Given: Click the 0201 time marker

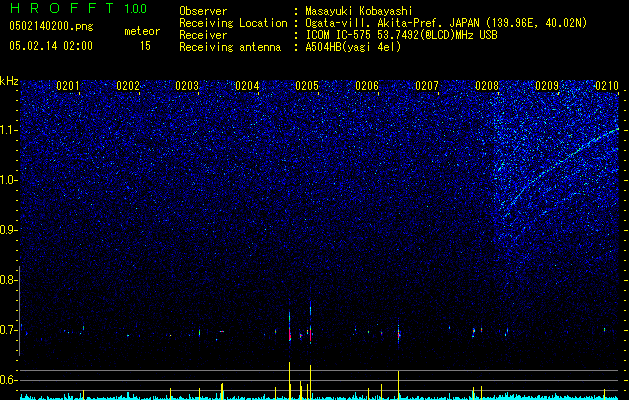Looking at the screenshot, I should click(x=68, y=86).
